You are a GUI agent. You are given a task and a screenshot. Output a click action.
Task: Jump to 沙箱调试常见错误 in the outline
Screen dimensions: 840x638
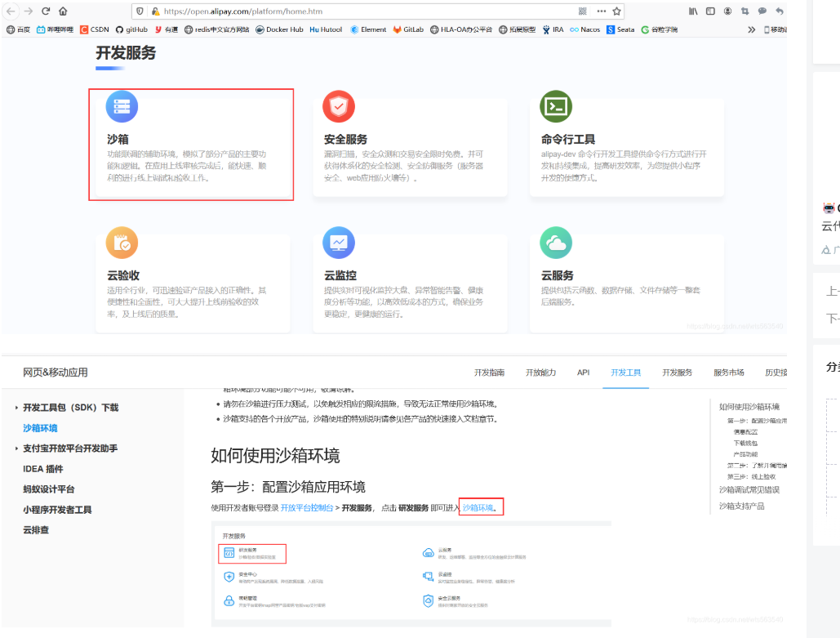coord(749,489)
